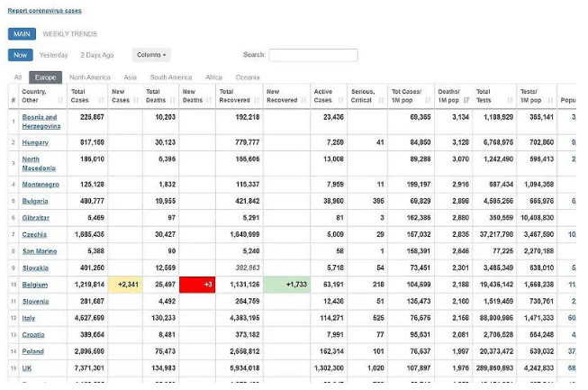The image size is (588, 390).
Task: Sort by Active Cases column icon
Action: (x=343, y=100)
